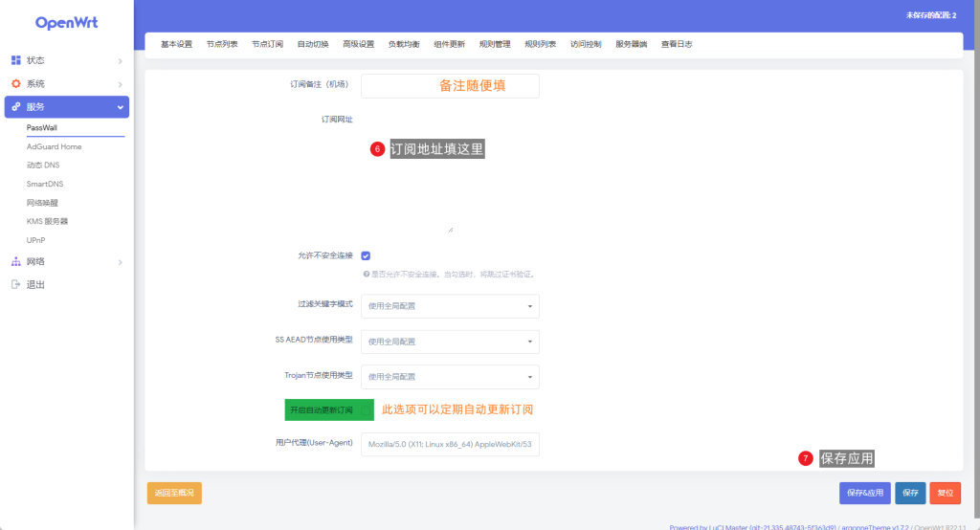Click the 系统 gear icon in sidebar
This screenshot has width=980, height=530.
[x=16, y=84]
